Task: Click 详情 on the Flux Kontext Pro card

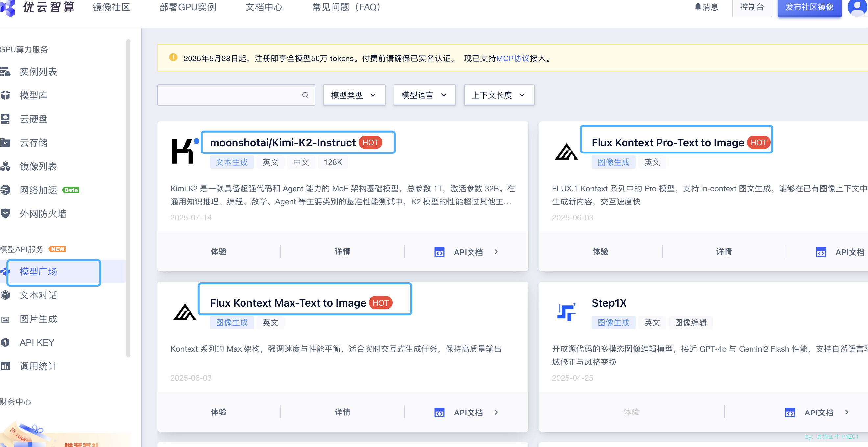Action: pyautogui.click(x=724, y=252)
